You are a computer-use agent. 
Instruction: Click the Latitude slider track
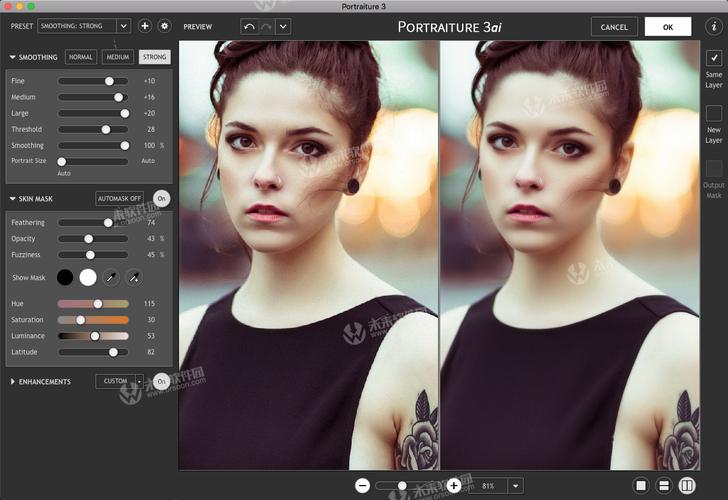pyautogui.click(x=93, y=352)
